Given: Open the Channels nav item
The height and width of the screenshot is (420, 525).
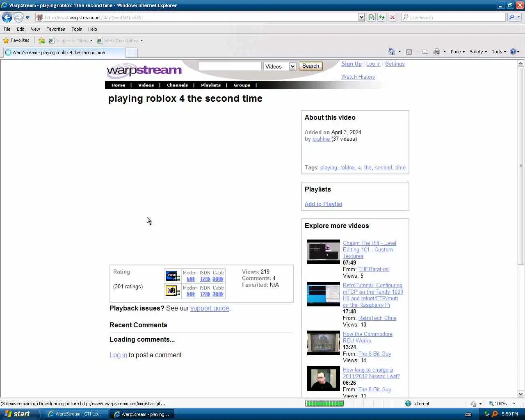Looking at the screenshot, I should click(177, 85).
